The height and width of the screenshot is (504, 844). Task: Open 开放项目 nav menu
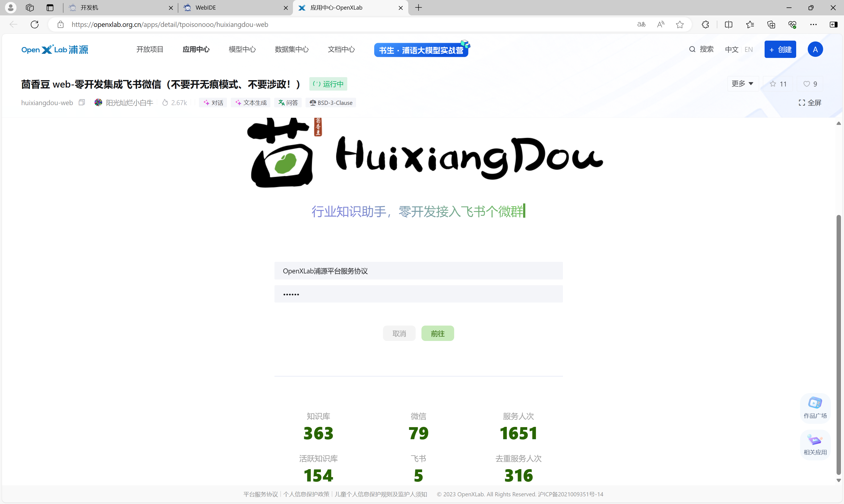[150, 49]
